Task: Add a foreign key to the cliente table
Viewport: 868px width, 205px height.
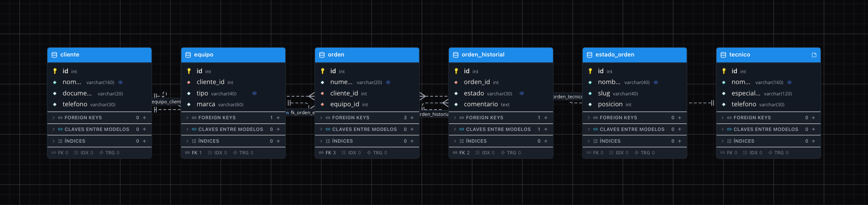Action: [x=145, y=118]
